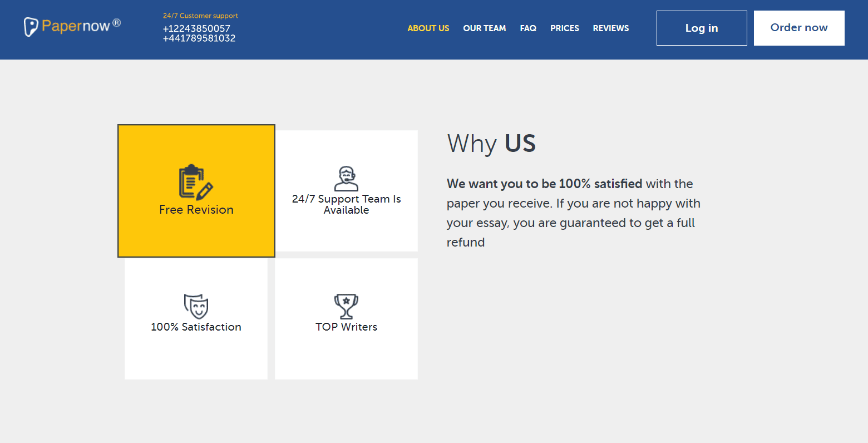Switch to the PRICES tab
The width and height of the screenshot is (868, 443).
[x=564, y=28]
